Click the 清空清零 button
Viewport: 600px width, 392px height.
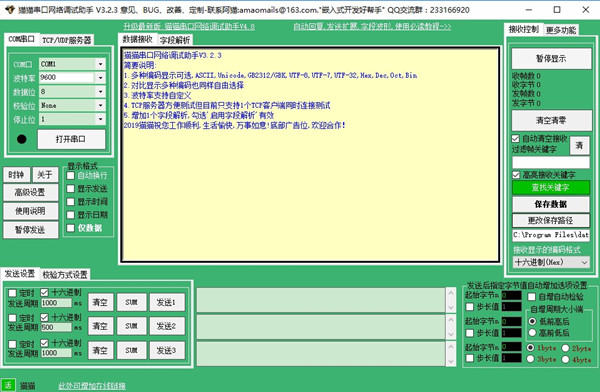[551, 121]
